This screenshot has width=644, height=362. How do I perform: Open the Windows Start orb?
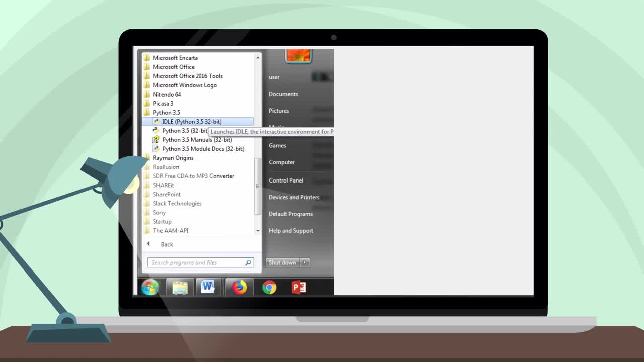pos(150,287)
